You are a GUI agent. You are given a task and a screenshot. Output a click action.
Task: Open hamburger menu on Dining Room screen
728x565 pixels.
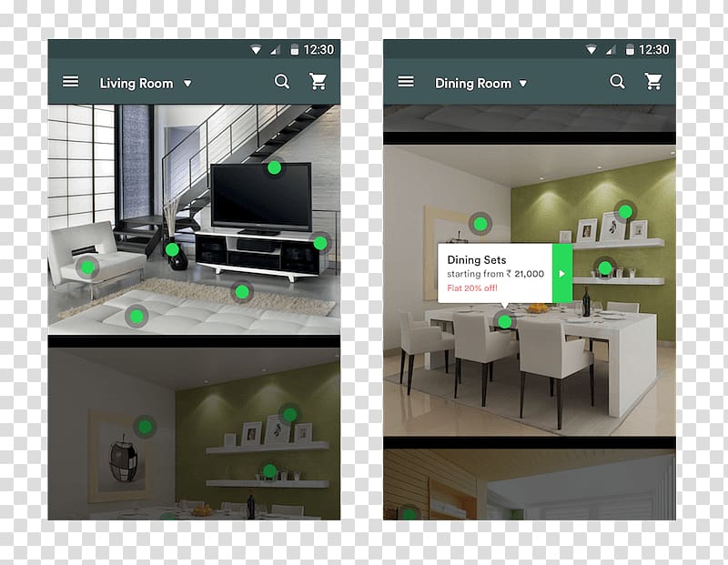click(x=406, y=82)
